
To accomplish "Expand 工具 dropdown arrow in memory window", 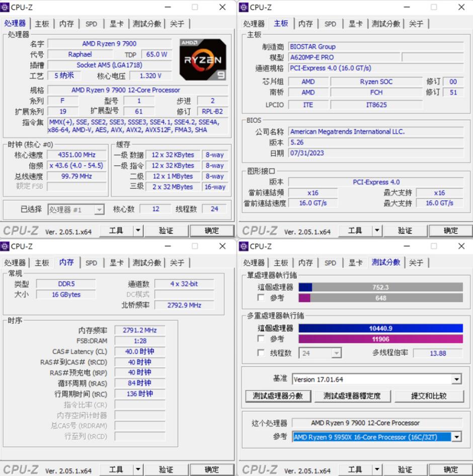I will [x=138, y=469].
